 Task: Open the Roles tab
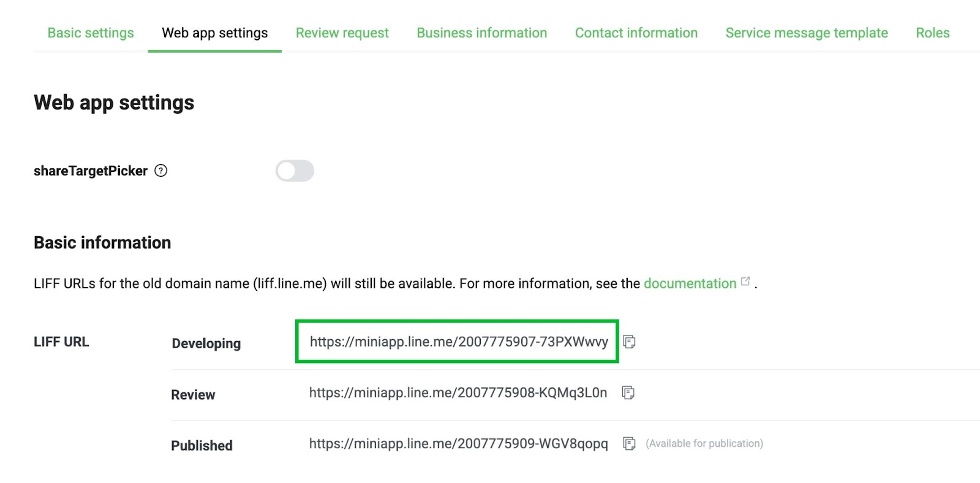[932, 33]
